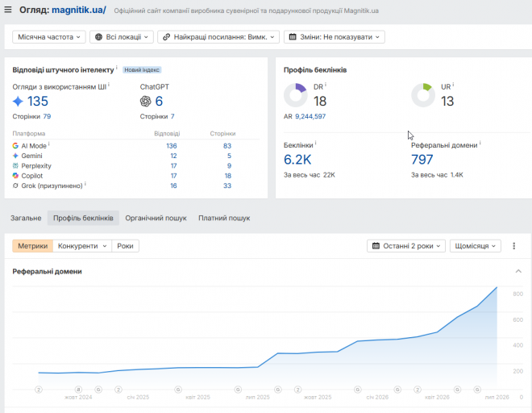
Task: Click the ChatGPT logo icon
Action: click(146, 101)
